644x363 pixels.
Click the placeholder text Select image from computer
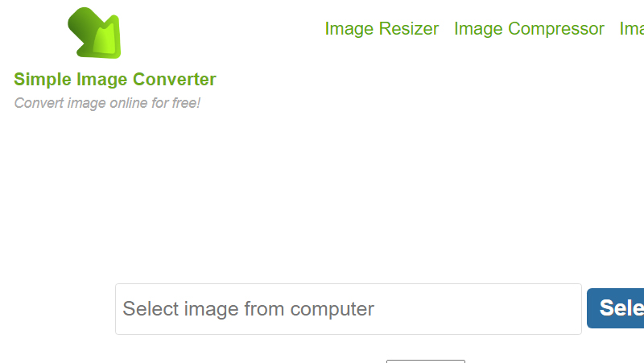(x=249, y=309)
